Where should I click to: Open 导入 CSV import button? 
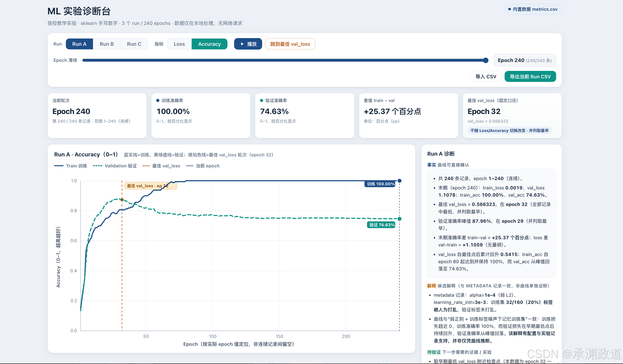[485, 77]
